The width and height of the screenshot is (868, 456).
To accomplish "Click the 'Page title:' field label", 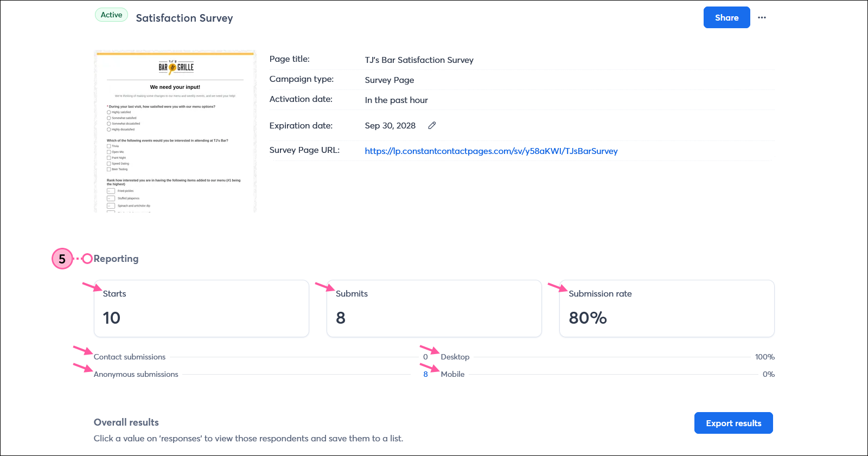I will click(289, 59).
